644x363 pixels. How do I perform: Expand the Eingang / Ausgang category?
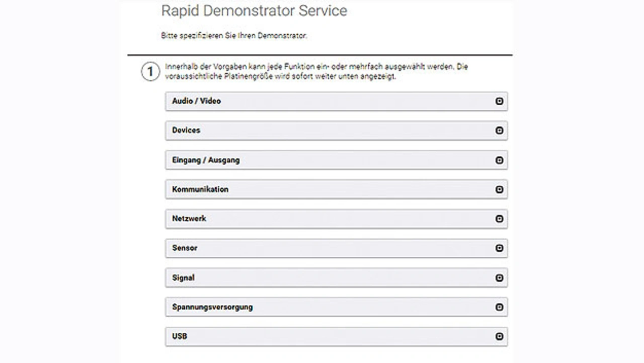[x=206, y=160]
